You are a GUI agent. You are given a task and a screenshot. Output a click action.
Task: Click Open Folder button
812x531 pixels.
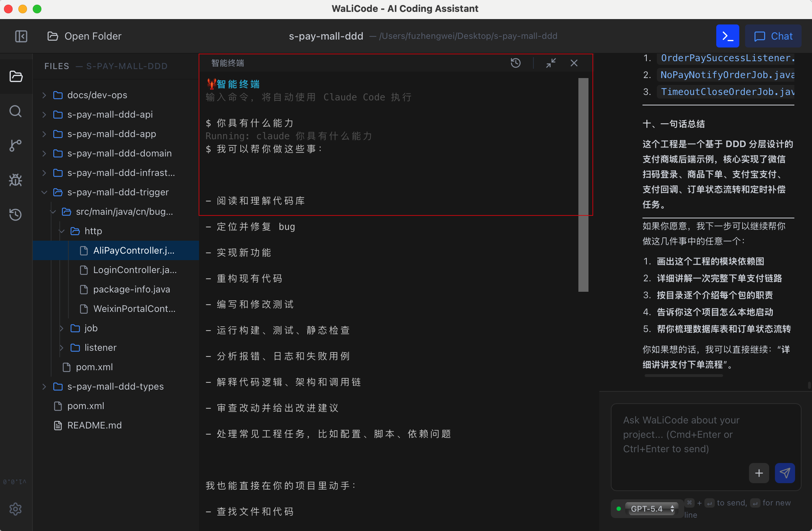point(85,36)
